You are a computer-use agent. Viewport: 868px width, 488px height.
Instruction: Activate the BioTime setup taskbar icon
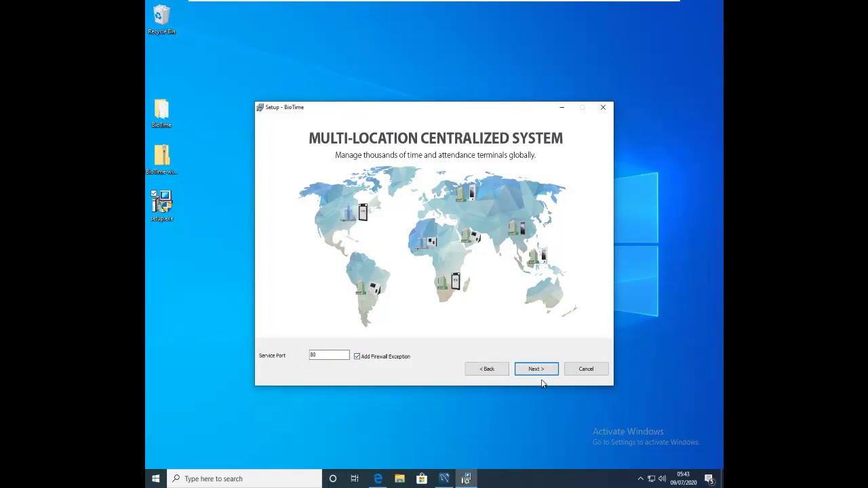pos(467,479)
